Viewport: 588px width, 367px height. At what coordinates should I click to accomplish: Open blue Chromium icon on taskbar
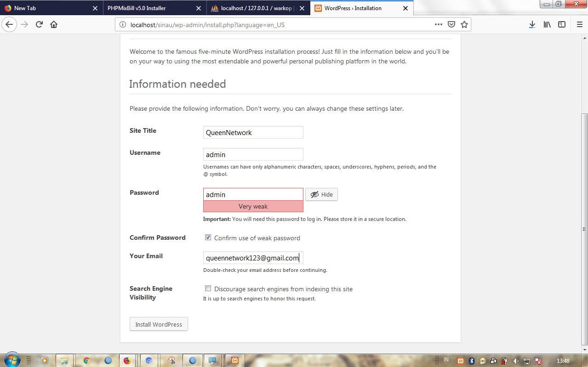point(148,361)
